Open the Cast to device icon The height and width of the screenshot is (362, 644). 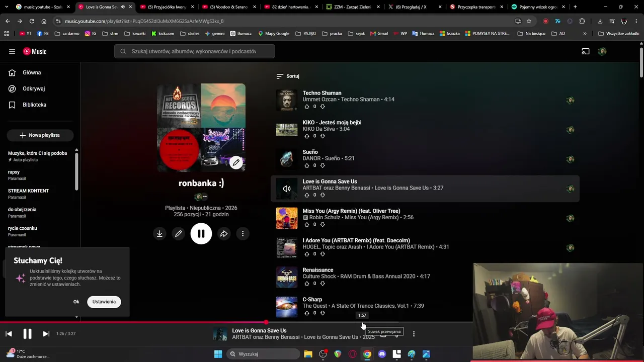586,51
